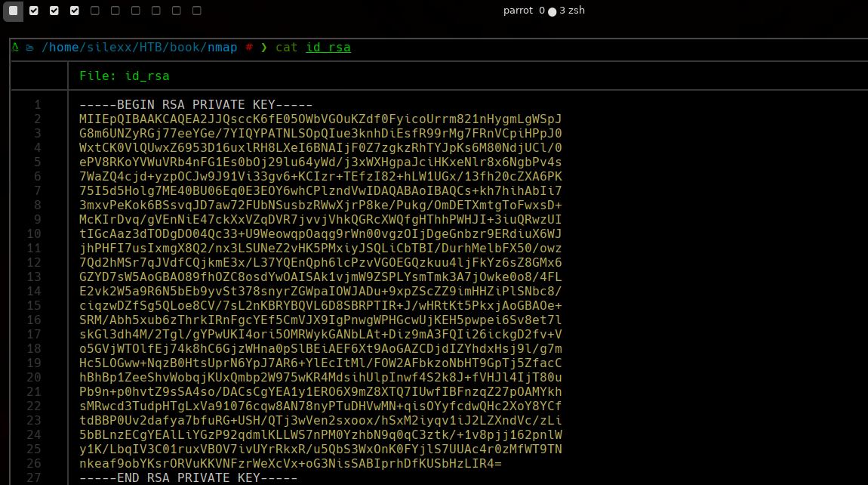
Task: Click the green Parrot logo in prompt
Action: [14, 48]
